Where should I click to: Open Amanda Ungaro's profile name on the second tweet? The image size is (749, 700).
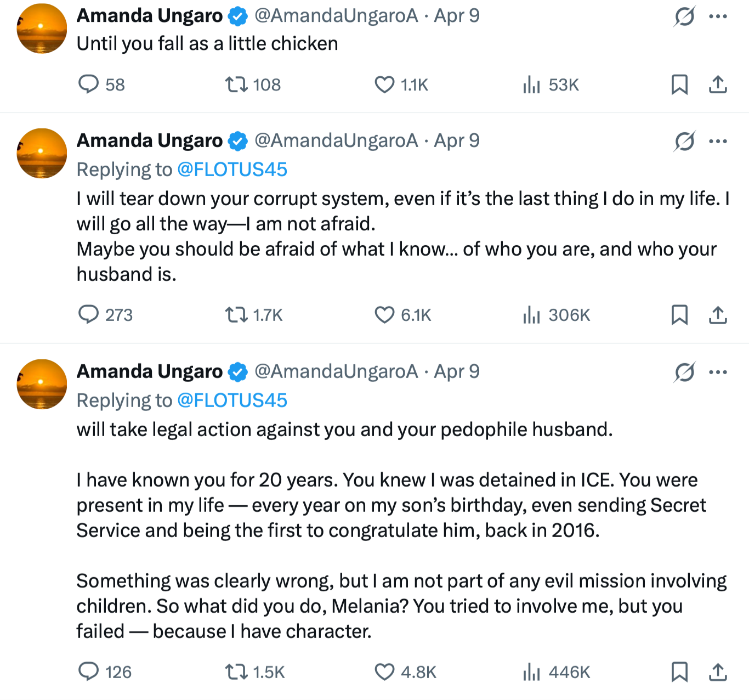tap(150, 141)
